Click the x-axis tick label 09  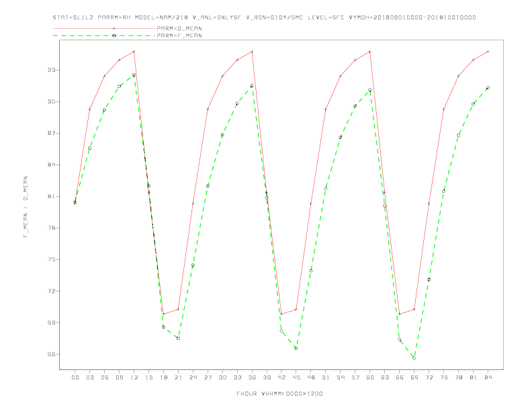click(119, 377)
